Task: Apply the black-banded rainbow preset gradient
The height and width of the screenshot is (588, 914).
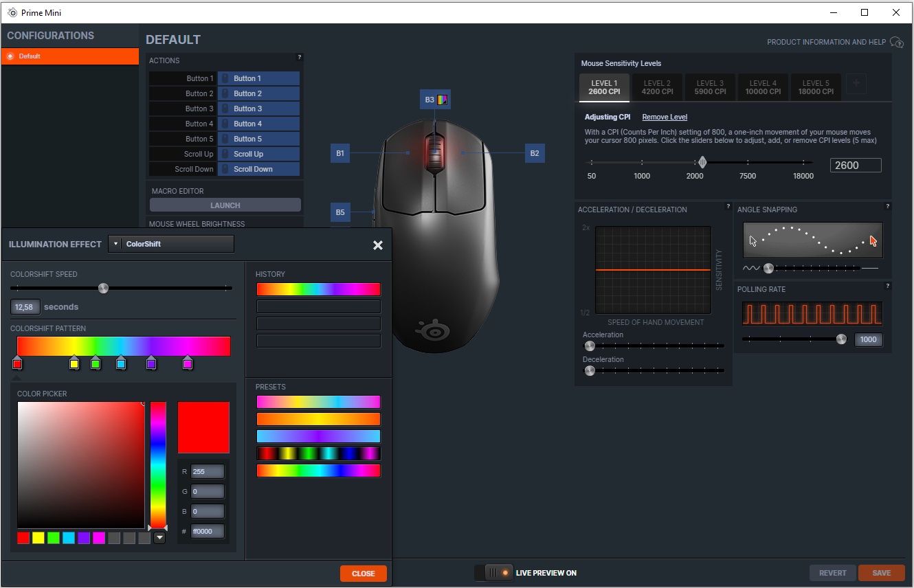Action: [x=318, y=453]
